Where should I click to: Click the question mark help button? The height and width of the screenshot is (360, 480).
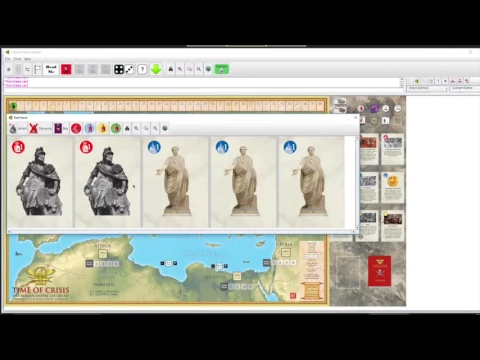pyautogui.click(x=142, y=69)
